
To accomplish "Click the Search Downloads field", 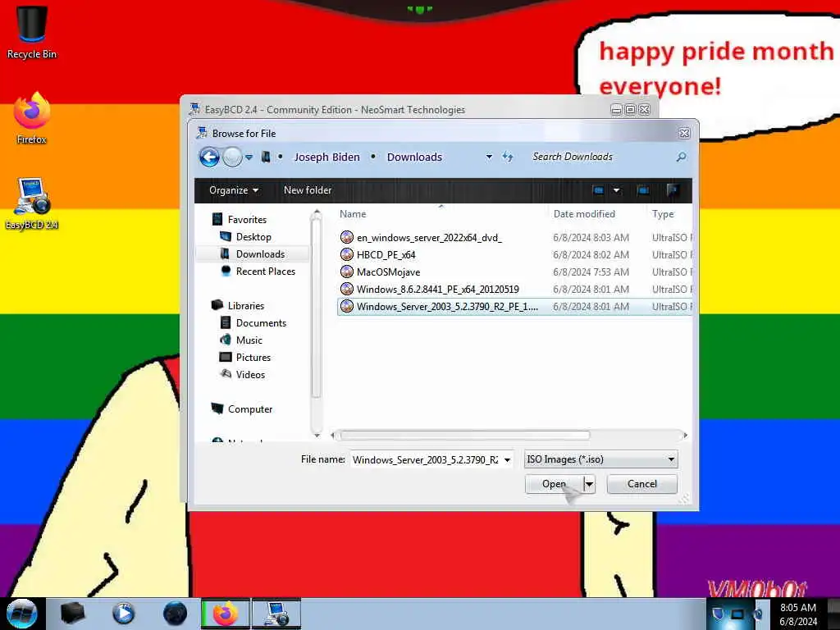I will (x=600, y=157).
